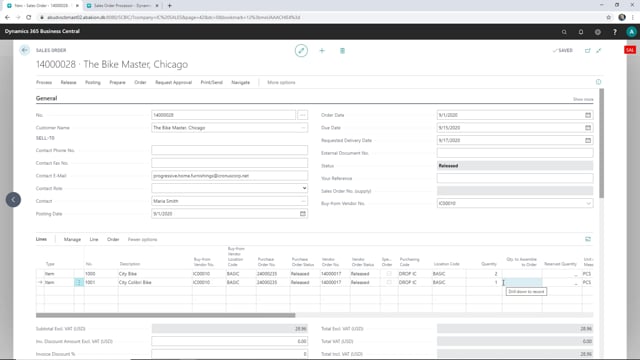Open the settings gear icon
640x360 pixels.
pyautogui.click(x=598, y=32)
